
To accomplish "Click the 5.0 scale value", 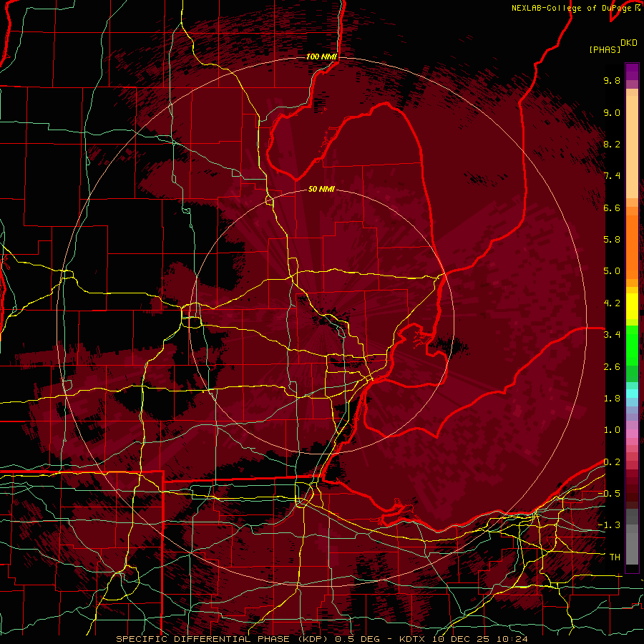I will click(612, 271).
